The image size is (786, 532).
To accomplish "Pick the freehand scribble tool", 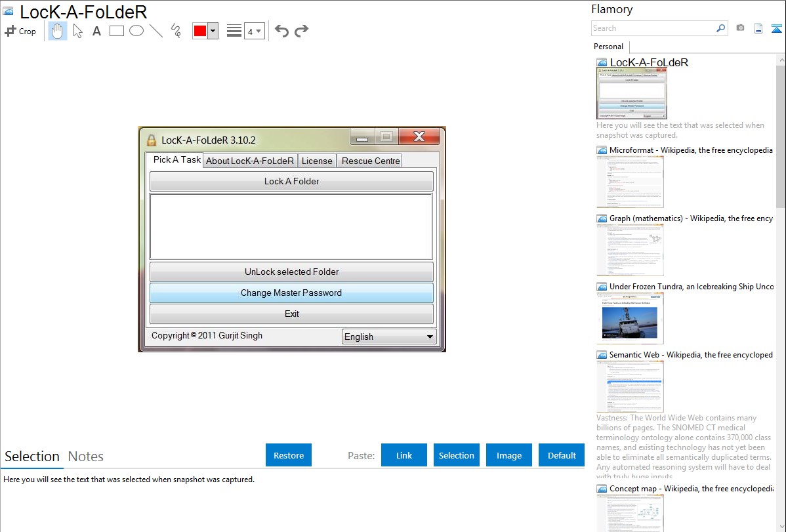I will (176, 31).
